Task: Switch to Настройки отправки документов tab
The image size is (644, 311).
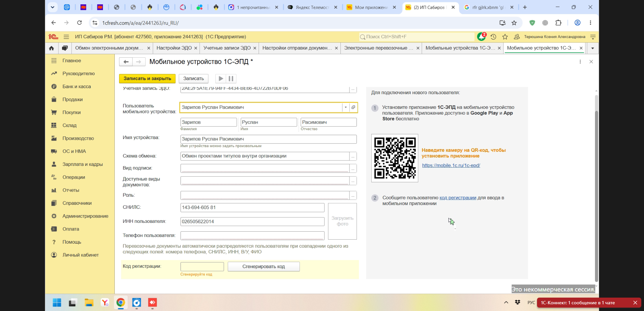Action: pos(297,48)
